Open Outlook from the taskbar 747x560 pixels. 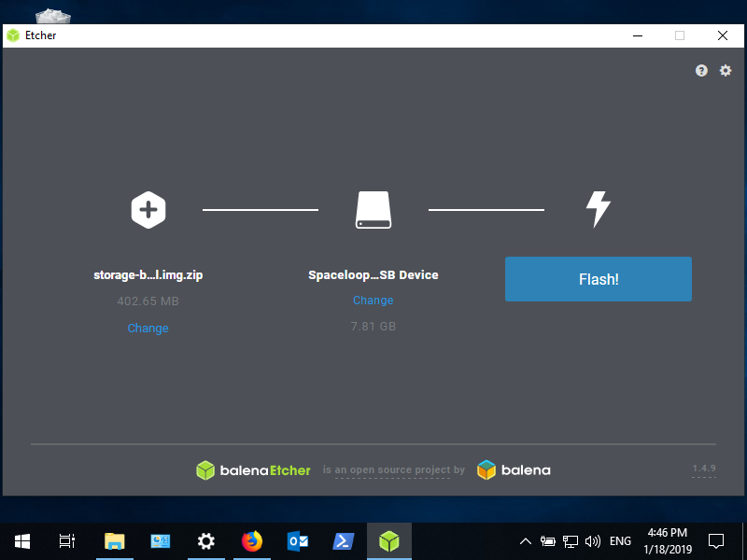coord(298,541)
